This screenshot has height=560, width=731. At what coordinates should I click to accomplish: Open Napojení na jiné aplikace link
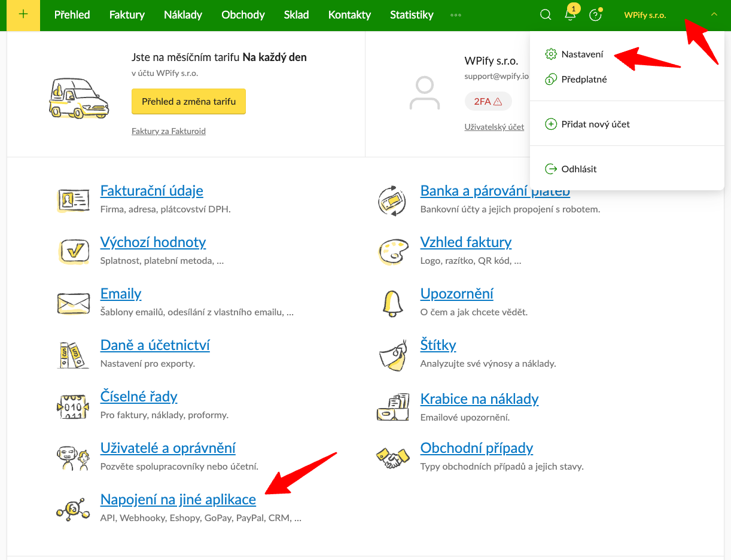[x=178, y=500]
